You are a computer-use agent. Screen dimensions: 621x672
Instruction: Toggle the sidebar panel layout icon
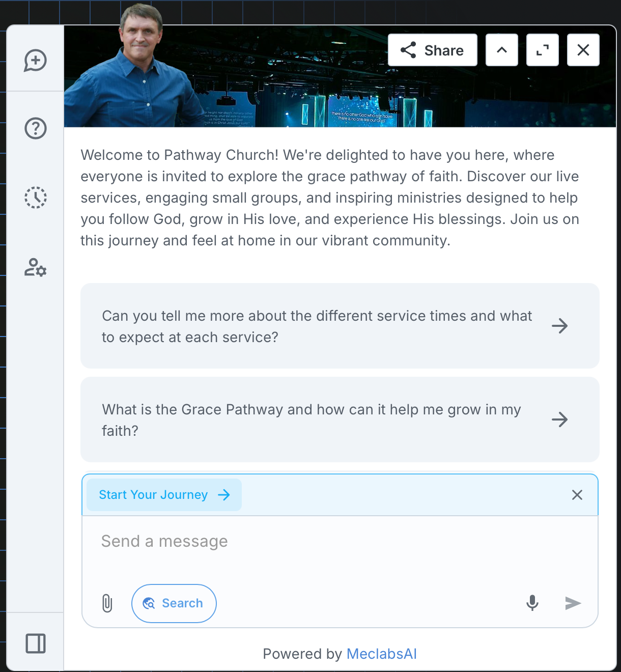[x=36, y=643]
